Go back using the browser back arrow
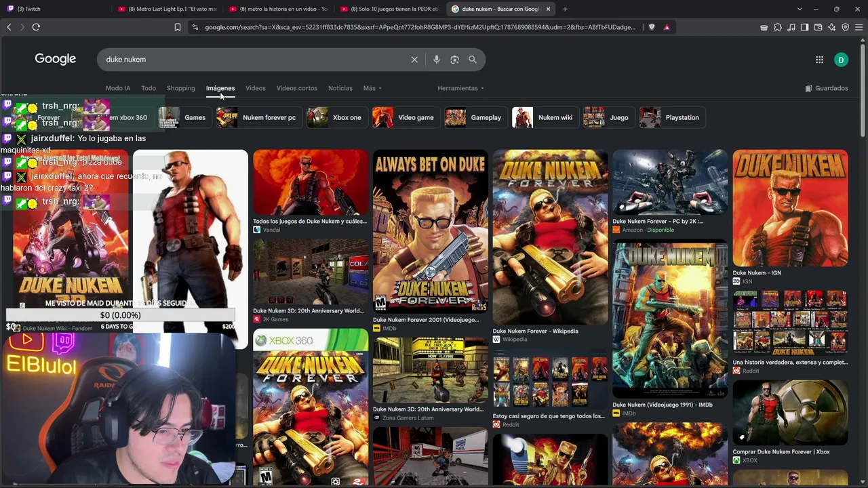The height and width of the screenshot is (488, 868). pos(9,27)
